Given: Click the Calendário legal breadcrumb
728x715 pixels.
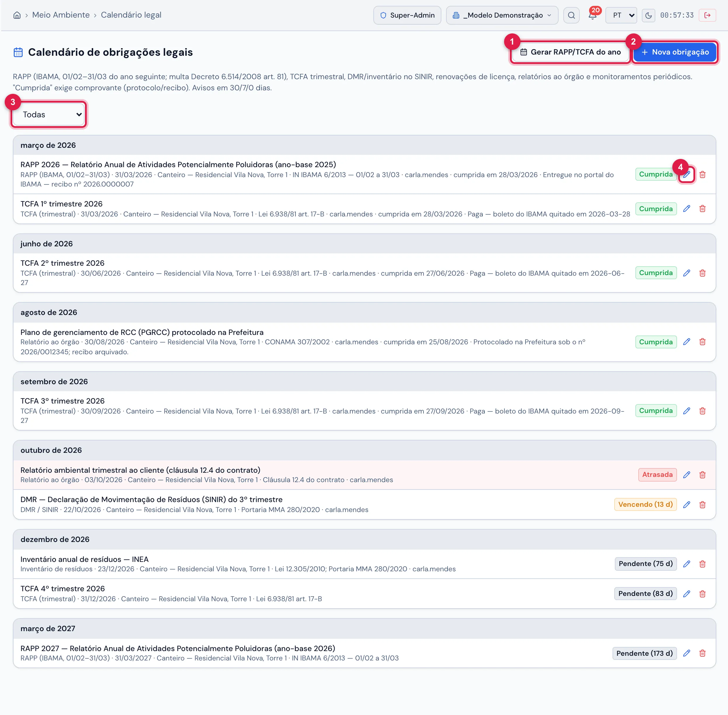Looking at the screenshot, I should pos(131,15).
